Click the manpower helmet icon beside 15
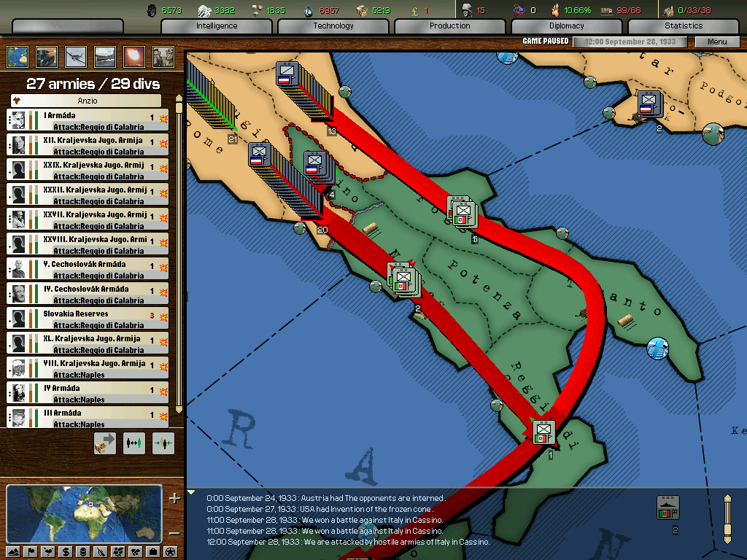The image size is (747, 560). (x=467, y=10)
